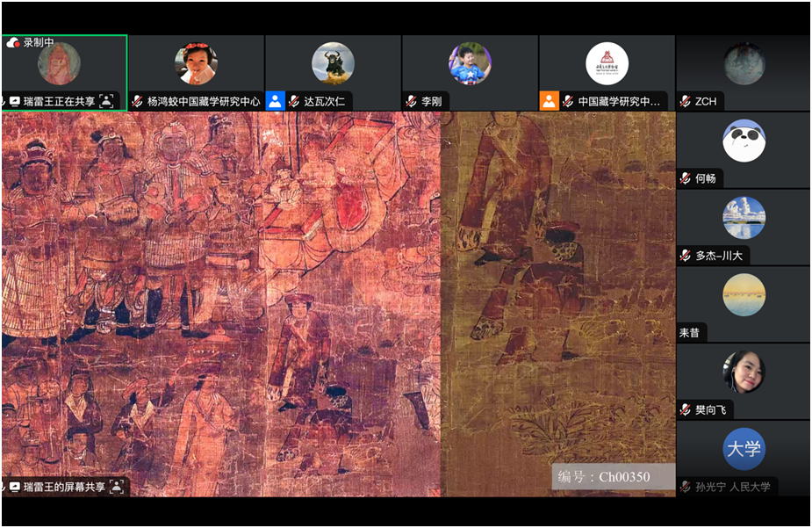Click the name label 多杰-川大
Screen dimensions: 812x528
click(x=719, y=256)
